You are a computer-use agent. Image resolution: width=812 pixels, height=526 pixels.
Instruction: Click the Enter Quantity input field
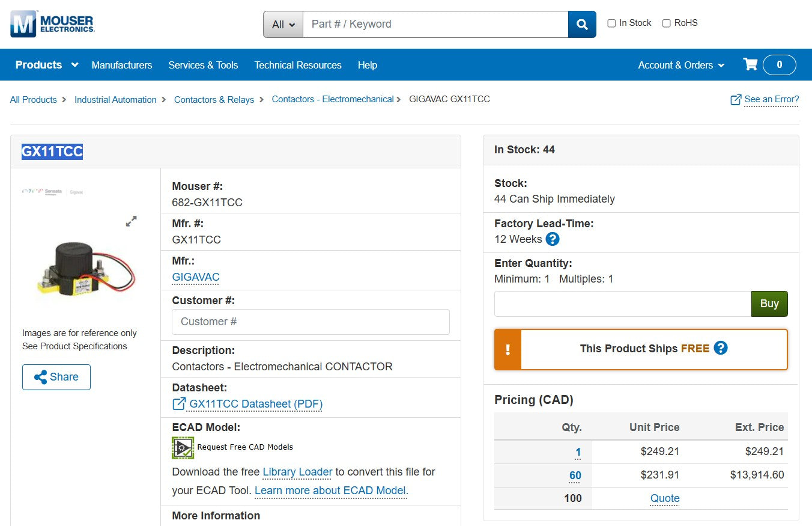pyautogui.click(x=623, y=304)
